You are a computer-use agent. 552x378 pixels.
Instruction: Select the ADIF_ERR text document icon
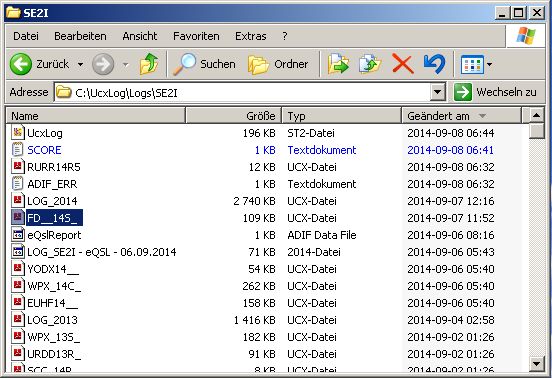[x=18, y=184]
